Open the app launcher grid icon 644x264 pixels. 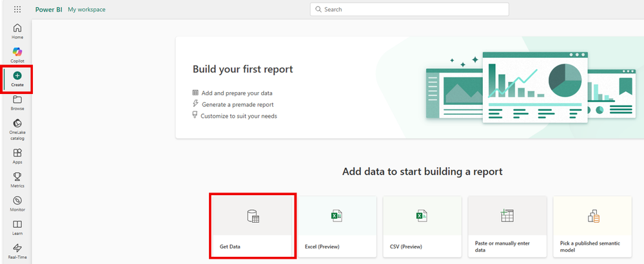click(x=17, y=9)
